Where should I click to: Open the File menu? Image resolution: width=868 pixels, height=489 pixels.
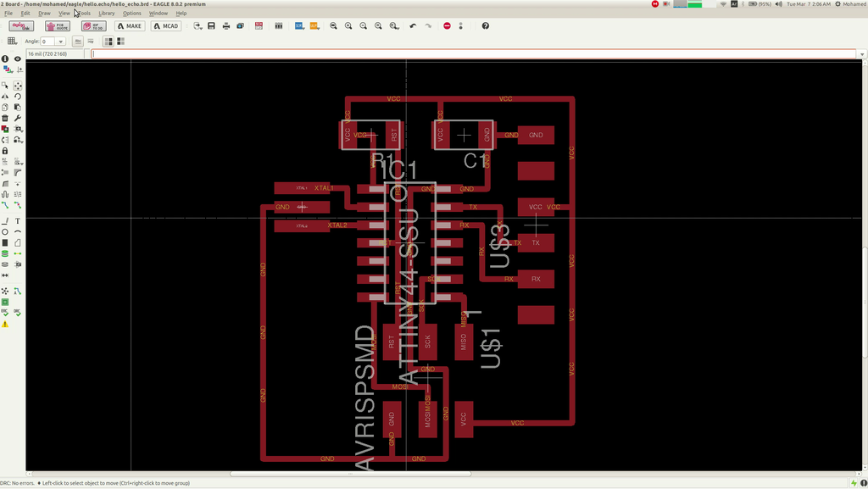pos(8,13)
